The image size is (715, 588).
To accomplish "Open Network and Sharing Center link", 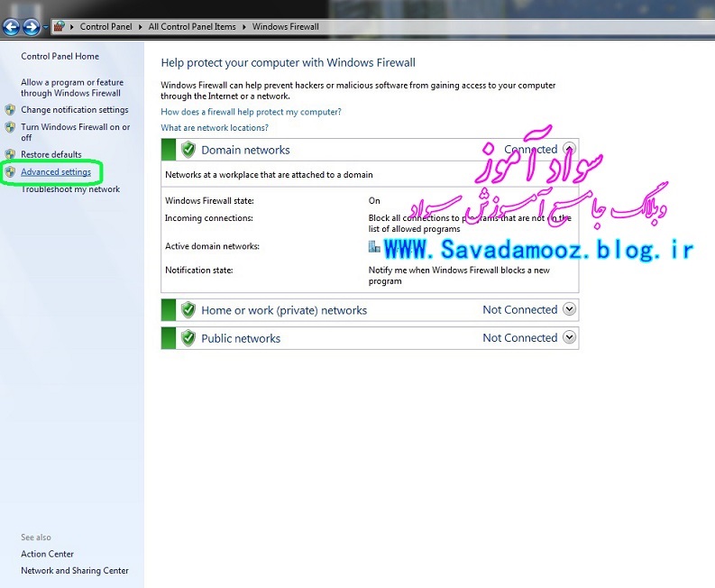I will 75,571.
